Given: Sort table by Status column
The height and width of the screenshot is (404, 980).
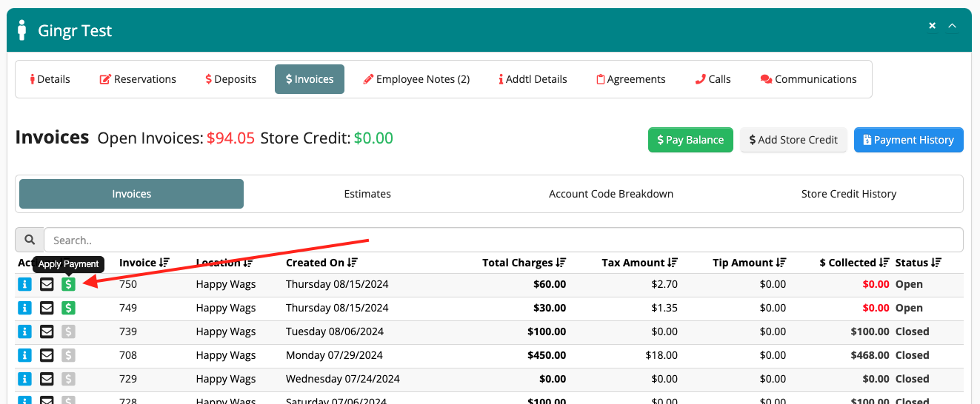Looking at the screenshot, I should tap(919, 263).
